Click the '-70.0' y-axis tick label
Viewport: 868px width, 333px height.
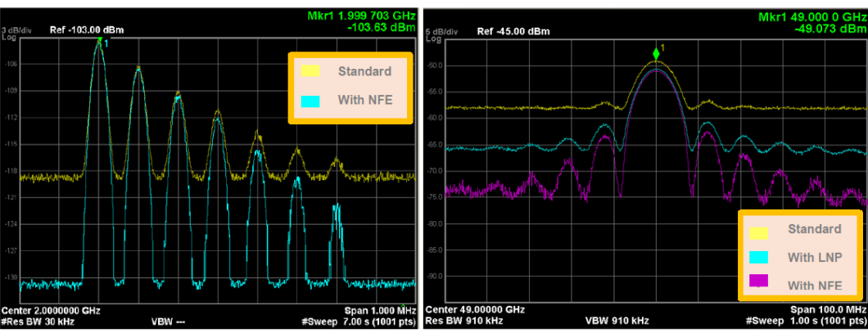[433, 171]
